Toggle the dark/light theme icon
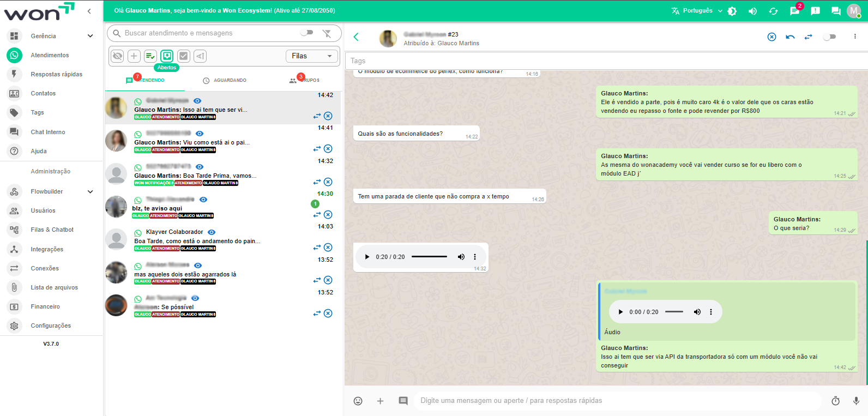 coord(732,11)
